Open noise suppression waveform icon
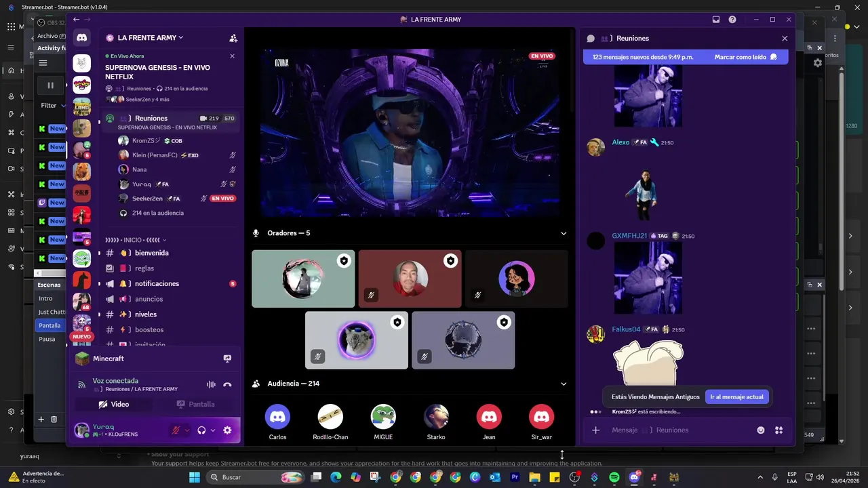Viewport: 868px width, 488px height. coord(211,385)
